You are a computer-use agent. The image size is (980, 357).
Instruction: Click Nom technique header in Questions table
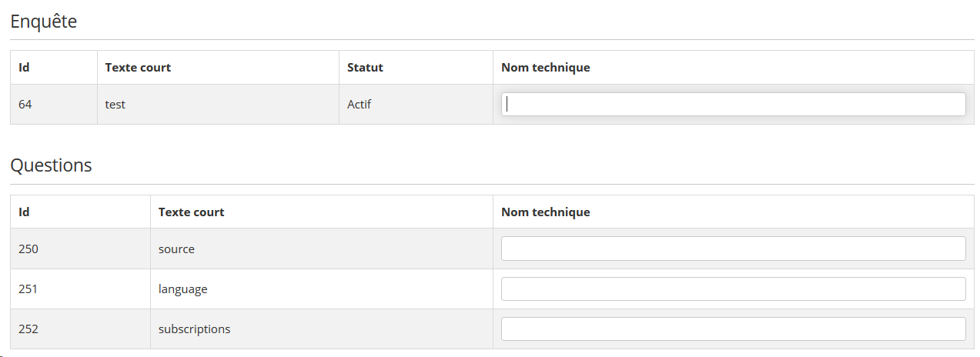pos(545,212)
